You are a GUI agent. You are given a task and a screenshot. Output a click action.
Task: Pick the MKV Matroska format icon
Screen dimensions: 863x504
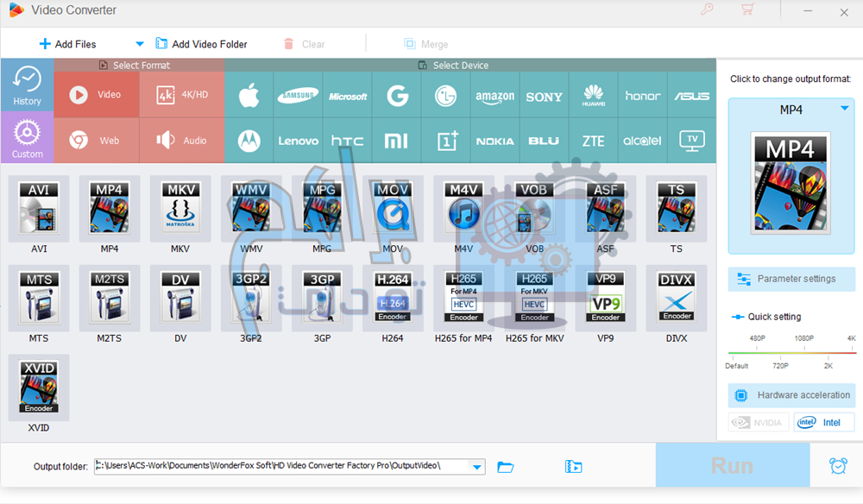[180, 209]
